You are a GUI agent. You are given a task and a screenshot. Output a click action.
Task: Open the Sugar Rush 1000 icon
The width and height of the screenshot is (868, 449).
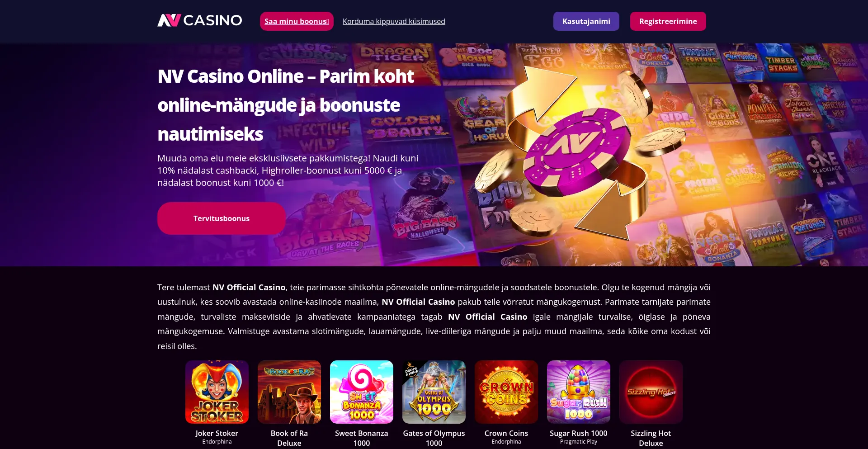point(579,392)
